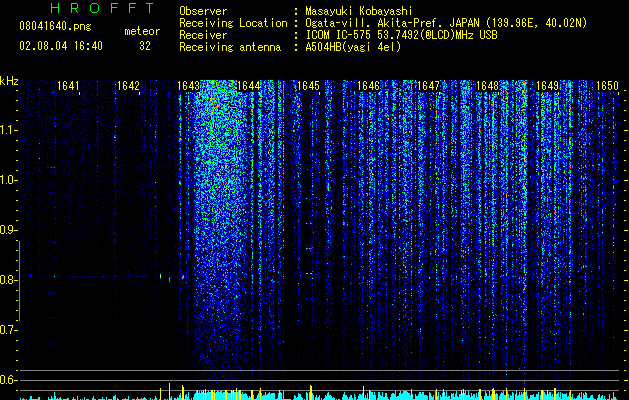Viewport: 629px width, 400px height.
Task: Click the 0.8 kHz axis label
Action: point(8,280)
